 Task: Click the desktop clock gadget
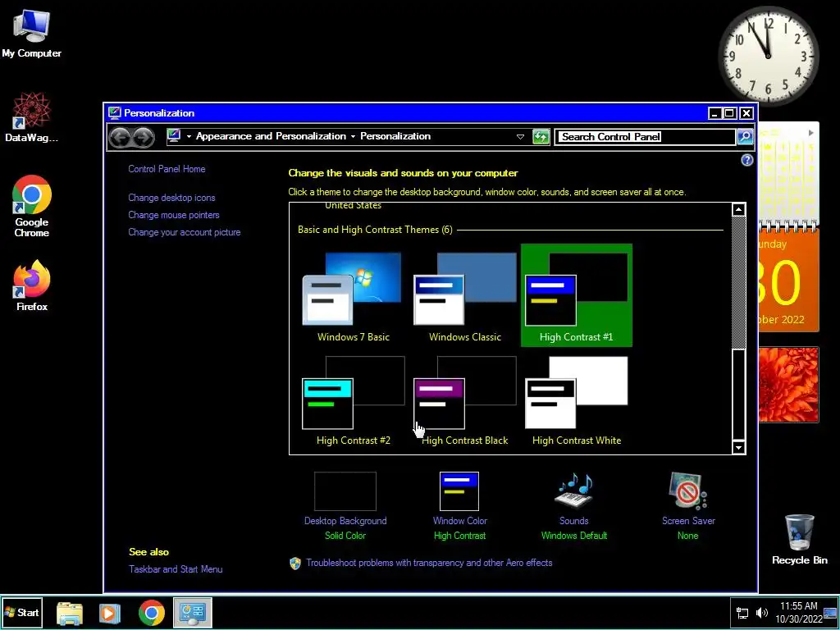[x=768, y=56]
